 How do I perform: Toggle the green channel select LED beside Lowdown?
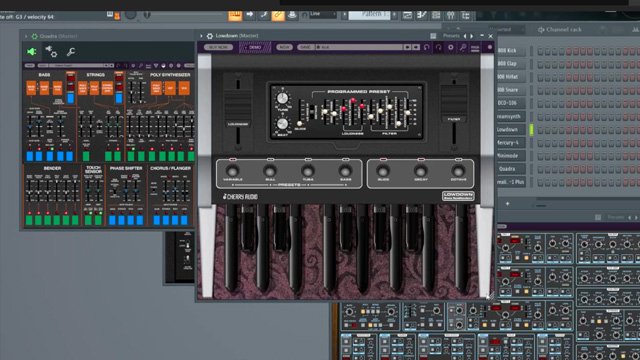coord(531,130)
